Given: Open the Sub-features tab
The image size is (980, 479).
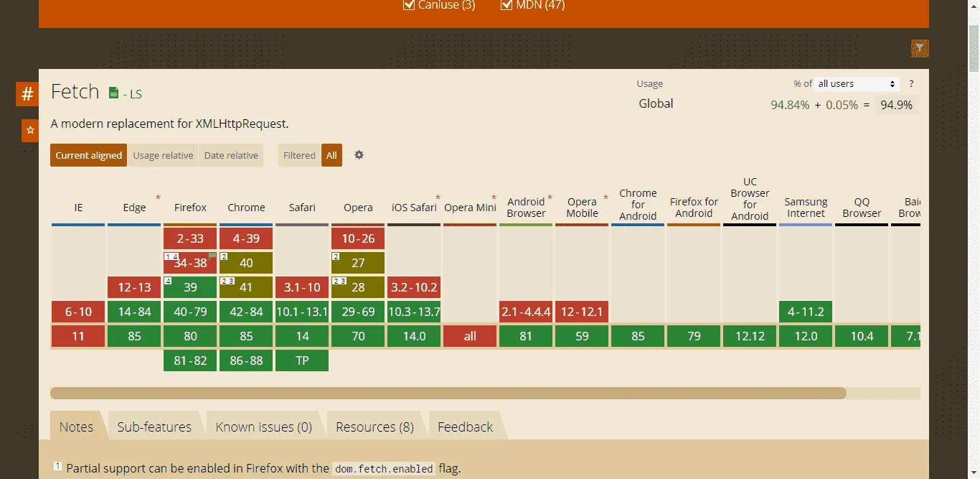Looking at the screenshot, I should (x=154, y=427).
